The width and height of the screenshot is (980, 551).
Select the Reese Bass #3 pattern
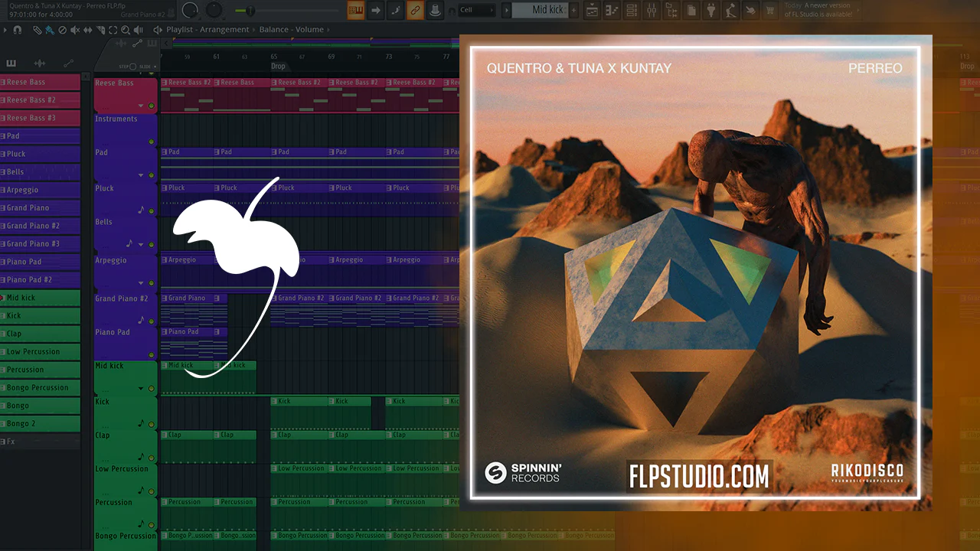click(x=40, y=118)
